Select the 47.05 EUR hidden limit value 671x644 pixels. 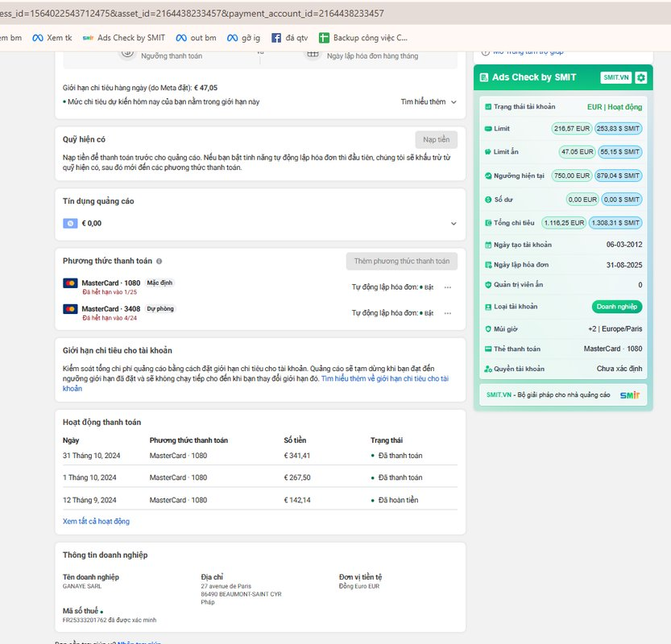click(x=577, y=152)
